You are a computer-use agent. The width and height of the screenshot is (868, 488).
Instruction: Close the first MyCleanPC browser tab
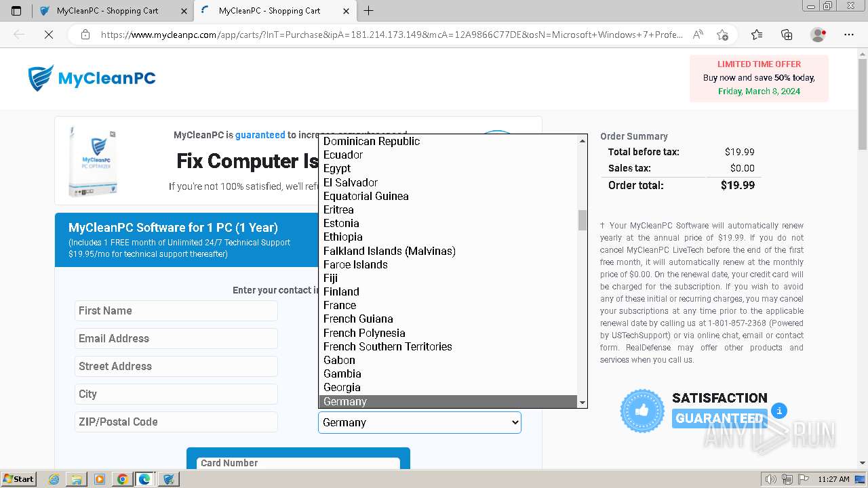pos(184,11)
